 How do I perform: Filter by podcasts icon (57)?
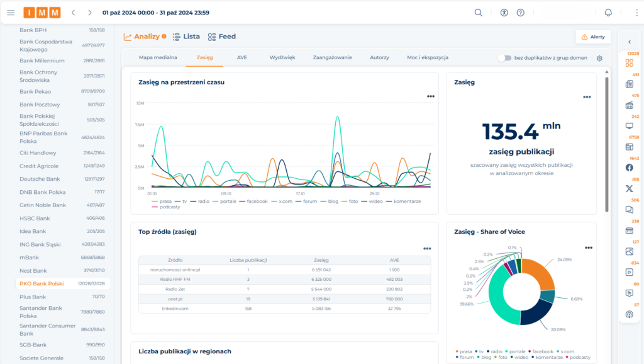point(629,314)
